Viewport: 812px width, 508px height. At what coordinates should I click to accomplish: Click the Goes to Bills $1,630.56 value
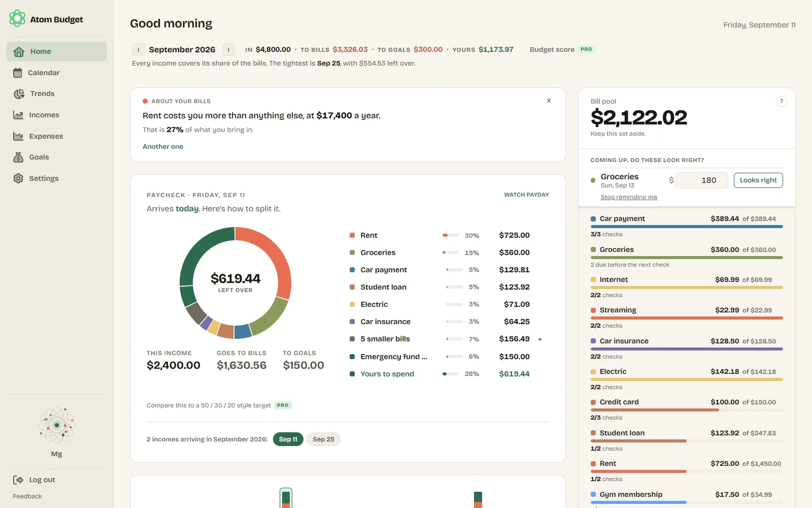242,365
